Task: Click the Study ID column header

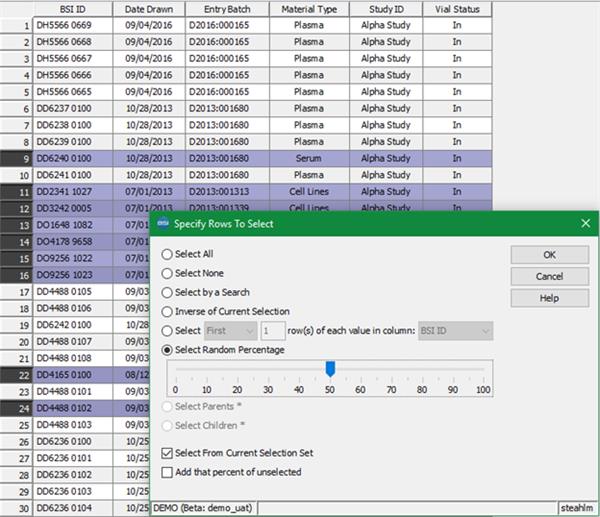Action: [386, 9]
